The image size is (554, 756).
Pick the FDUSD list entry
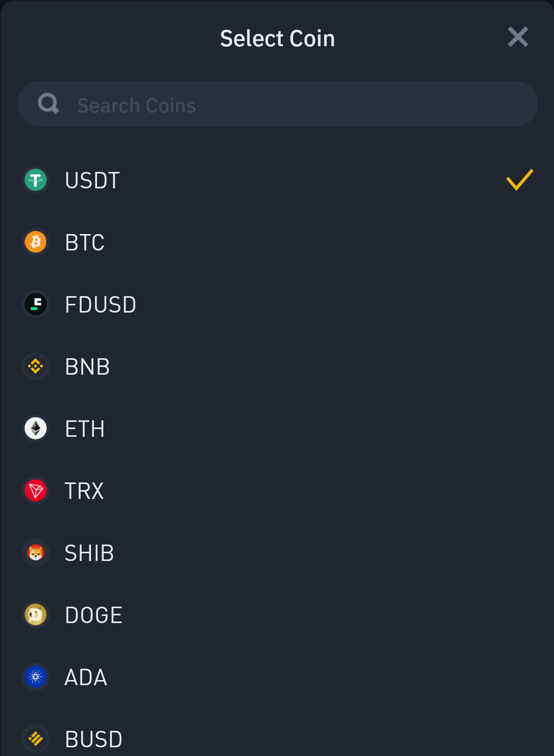click(277, 304)
